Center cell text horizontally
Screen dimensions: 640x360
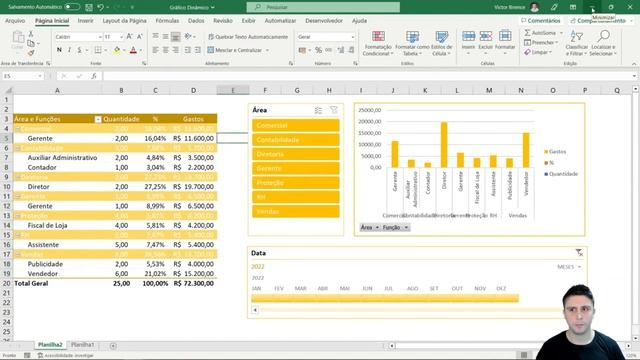click(x=165, y=50)
